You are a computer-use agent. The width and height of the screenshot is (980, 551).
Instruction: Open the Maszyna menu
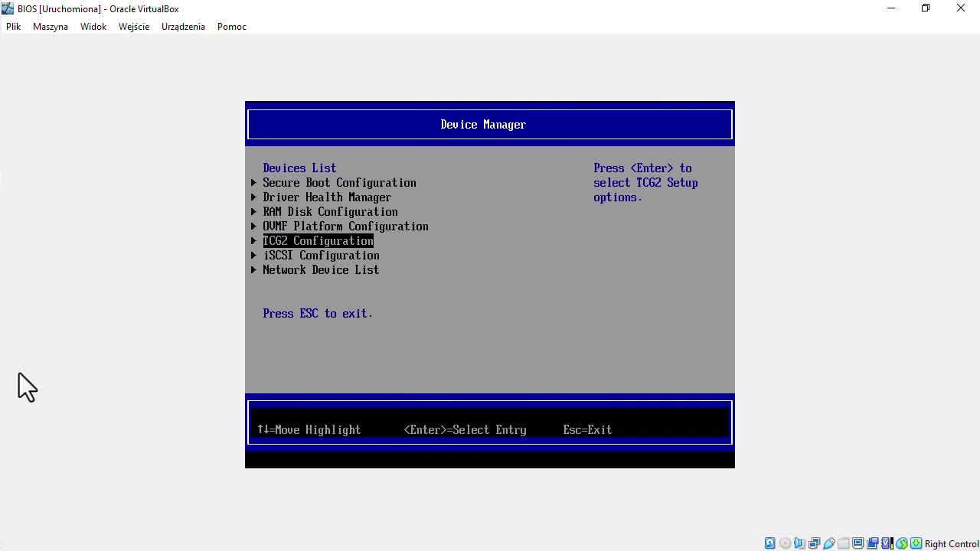(50, 26)
